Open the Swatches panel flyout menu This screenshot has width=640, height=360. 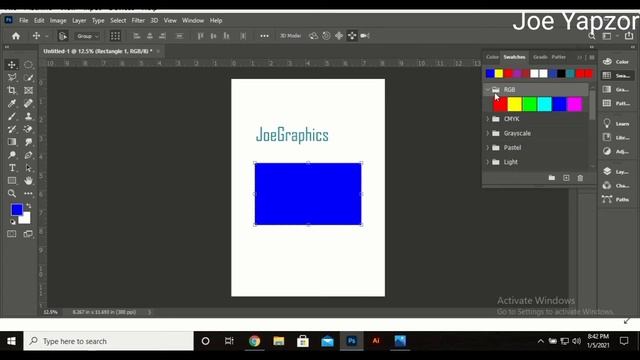[592, 57]
